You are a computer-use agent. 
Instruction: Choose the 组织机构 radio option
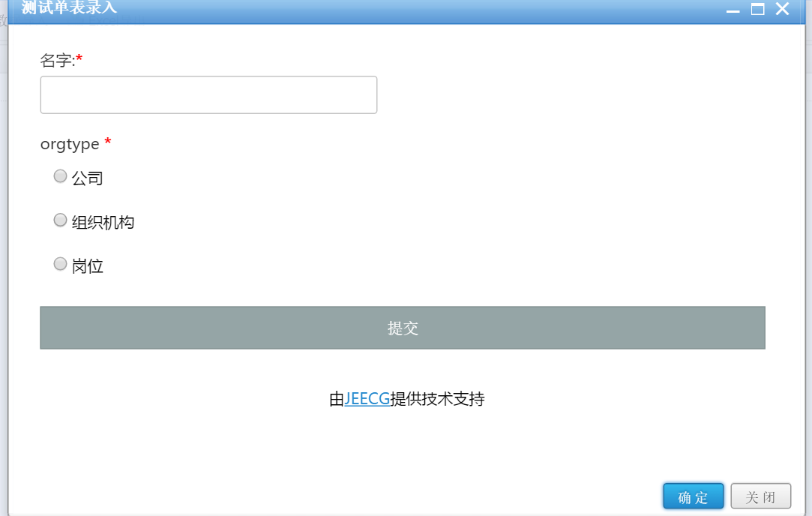(60, 220)
